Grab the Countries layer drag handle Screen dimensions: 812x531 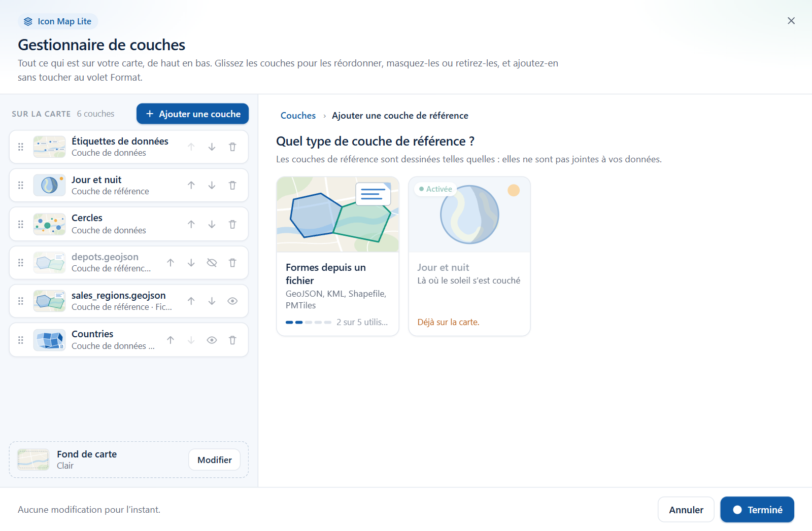coord(21,340)
